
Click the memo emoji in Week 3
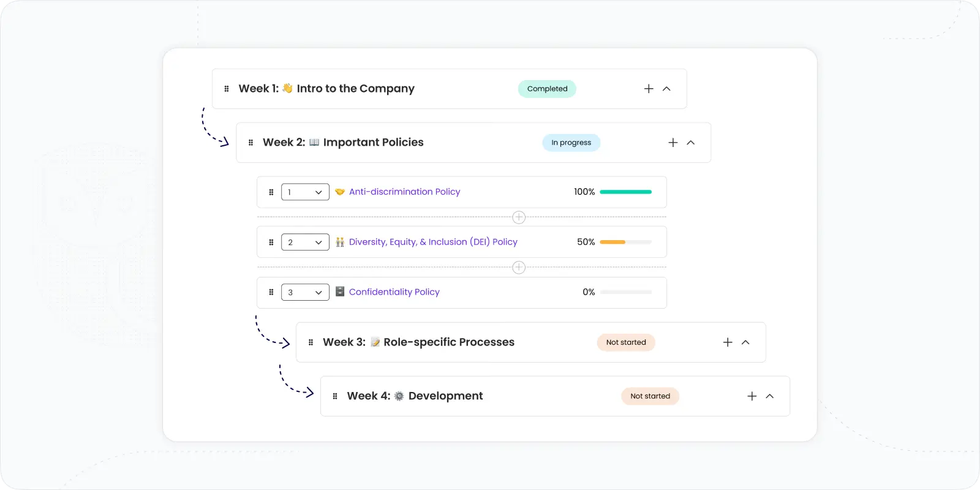click(375, 342)
